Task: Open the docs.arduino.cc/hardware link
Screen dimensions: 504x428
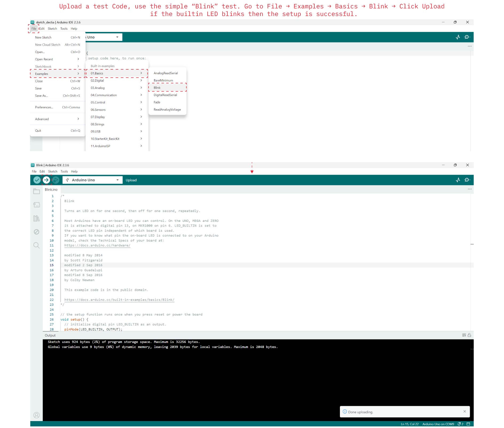Action: click(x=97, y=245)
